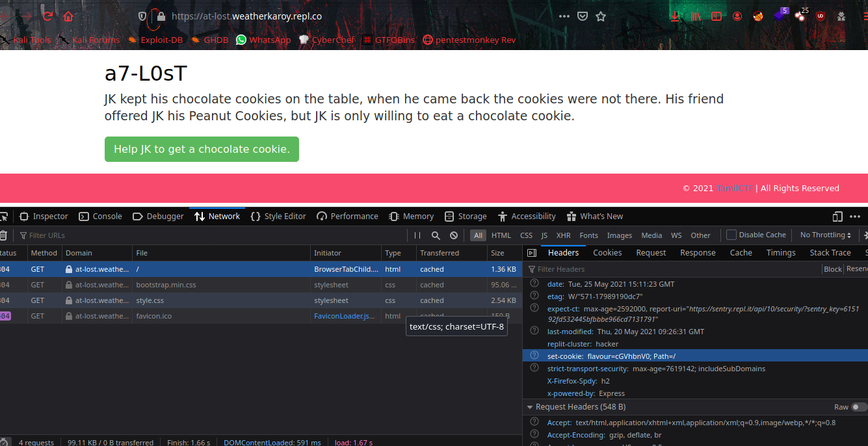Image resolution: width=868 pixels, height=446 pixels.
Task: Save the page to Pocket
Action: [x=583, y=16]
